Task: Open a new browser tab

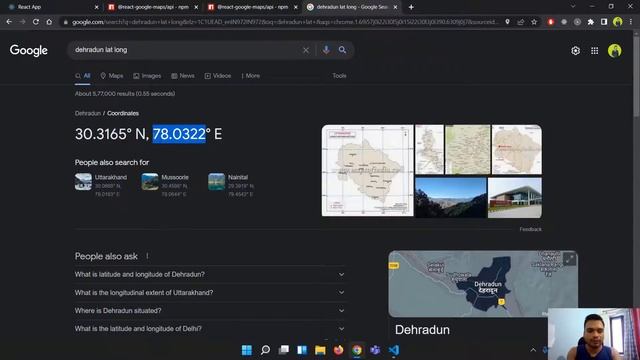Action: click(x=411, y=7)
